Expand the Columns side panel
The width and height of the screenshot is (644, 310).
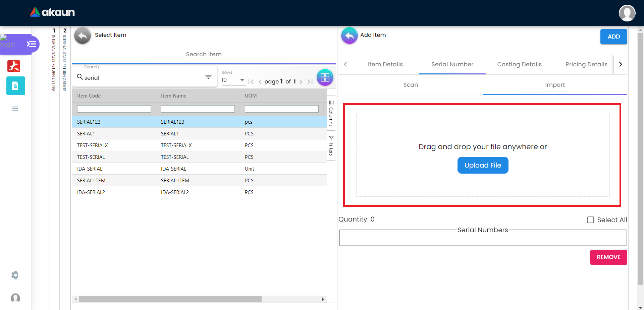click(331, 114)
